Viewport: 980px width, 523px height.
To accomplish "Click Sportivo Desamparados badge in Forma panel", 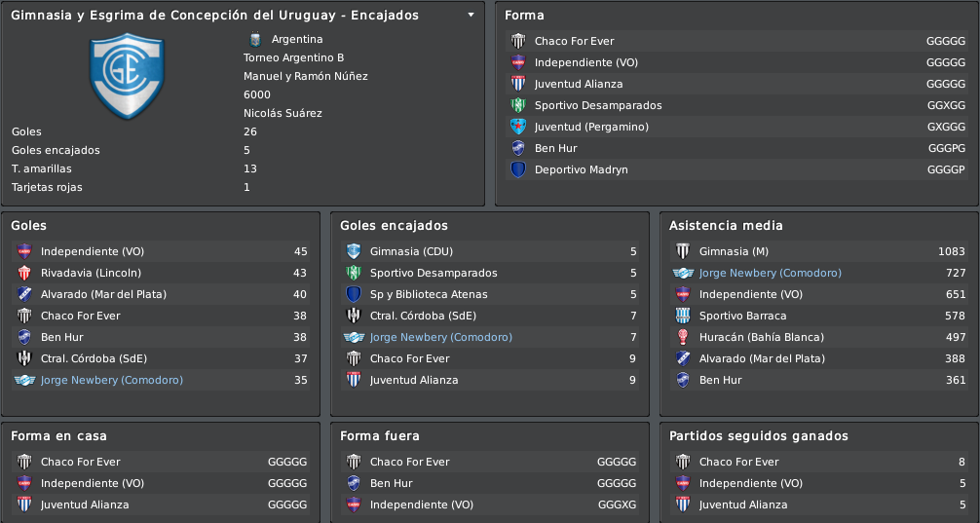I will (518, 105).
